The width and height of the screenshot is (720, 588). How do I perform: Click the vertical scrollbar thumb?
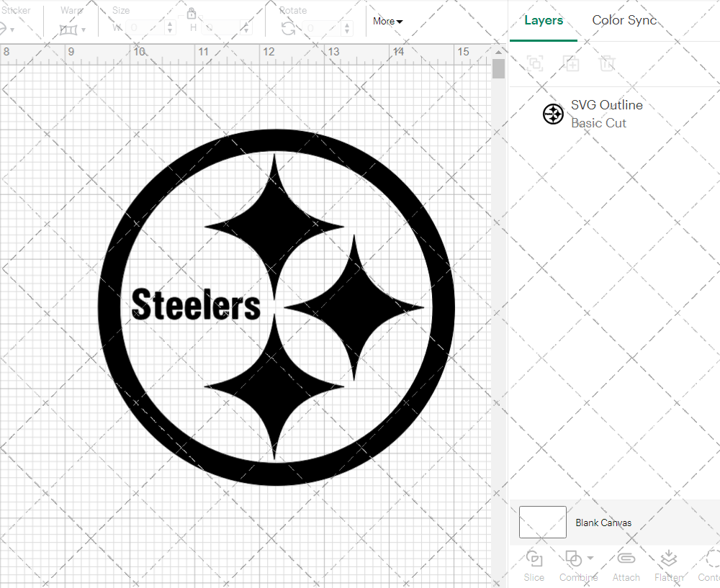pos(499,69)
